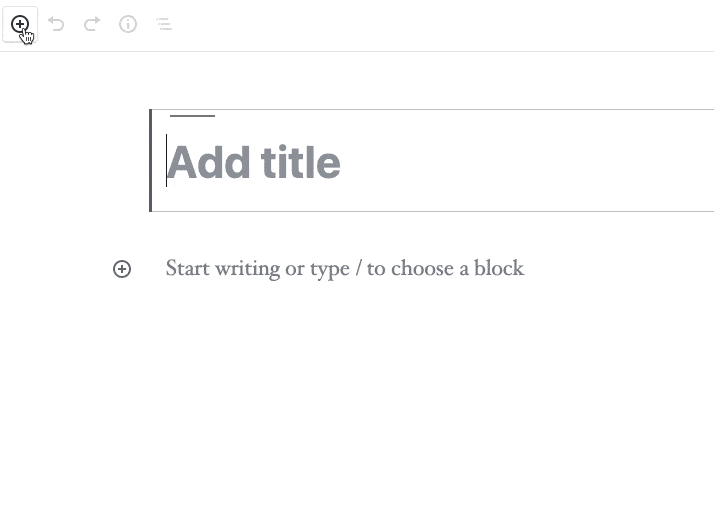Screen dimensions: 714x524
Task: Click the short line above the title
Action: [x=192, y=116]
